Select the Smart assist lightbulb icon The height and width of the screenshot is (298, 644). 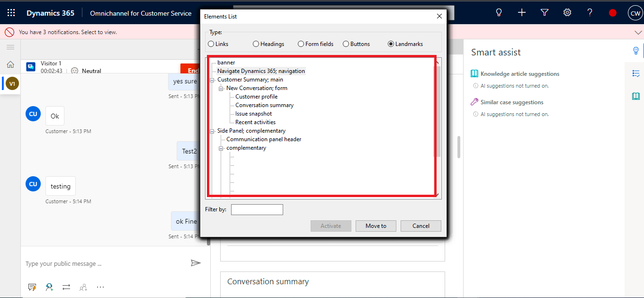[635, 51]
